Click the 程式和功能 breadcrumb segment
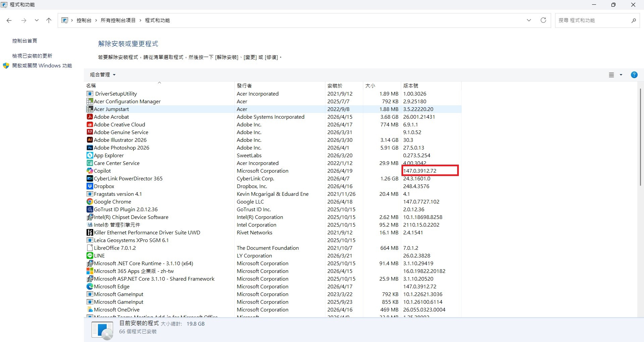The height and width of the screenshot is (342, 644). tap(157, 20)
